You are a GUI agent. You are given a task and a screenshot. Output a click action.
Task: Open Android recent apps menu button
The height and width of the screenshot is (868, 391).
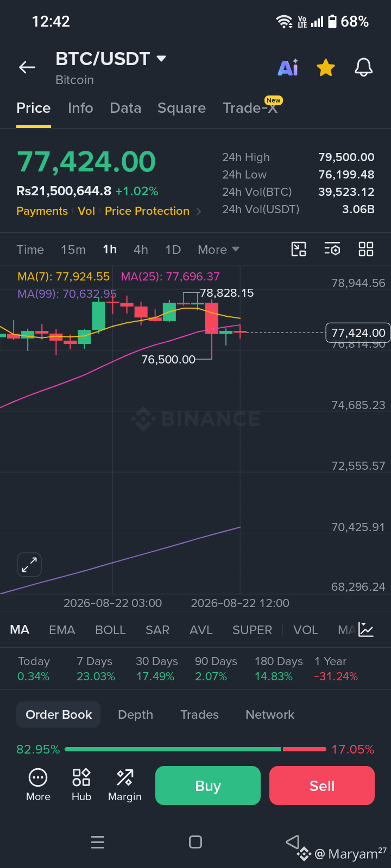tap(98, 842)
